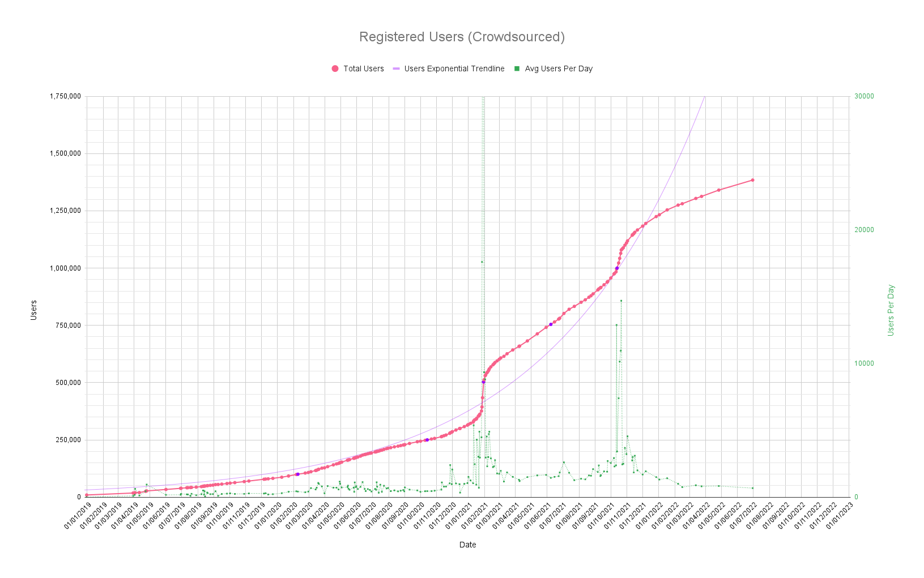
Task: Click the 1,750,000 left axis label
Action: pyautogui.click(x=65, y=96)
